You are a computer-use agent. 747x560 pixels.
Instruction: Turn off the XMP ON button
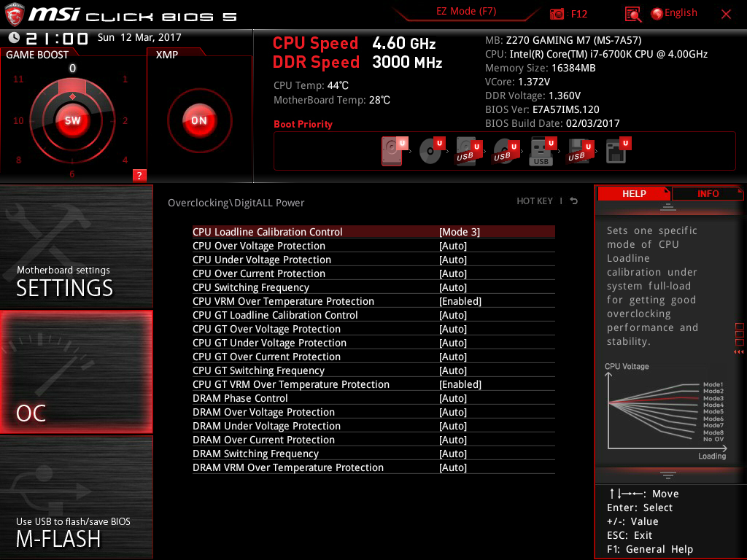tap(199, 120)
